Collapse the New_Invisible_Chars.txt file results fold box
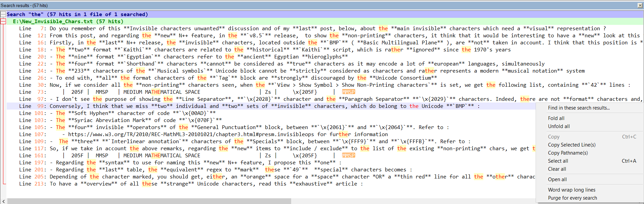The height and width of the screenshot is (204, 644). (x=3, y=22)
